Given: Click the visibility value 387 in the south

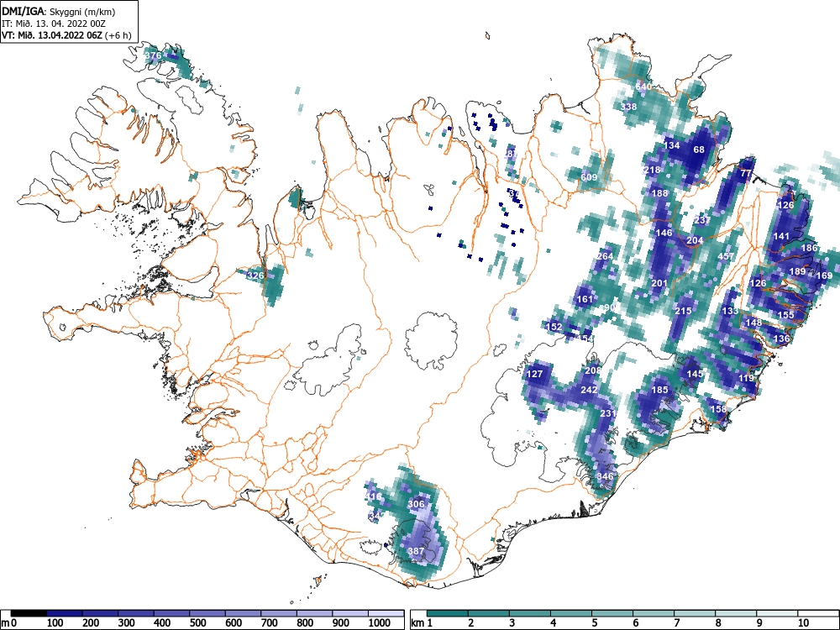Looking at the screenshot, I should click(x=417, y=551).
